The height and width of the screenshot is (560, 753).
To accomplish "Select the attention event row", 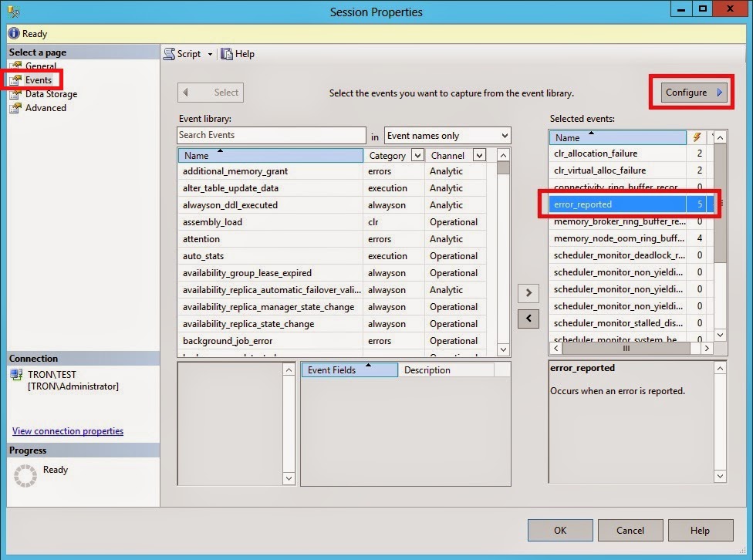I will point(332,238).
